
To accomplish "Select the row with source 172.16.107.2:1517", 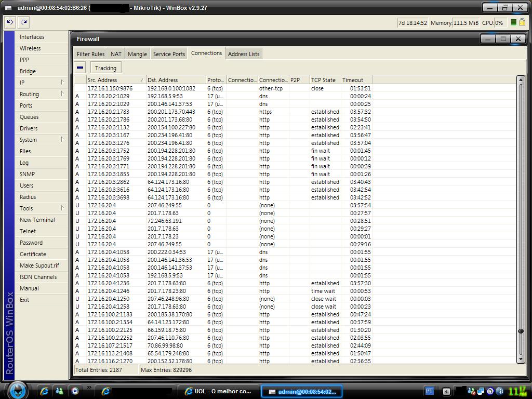I will point(223,345).
